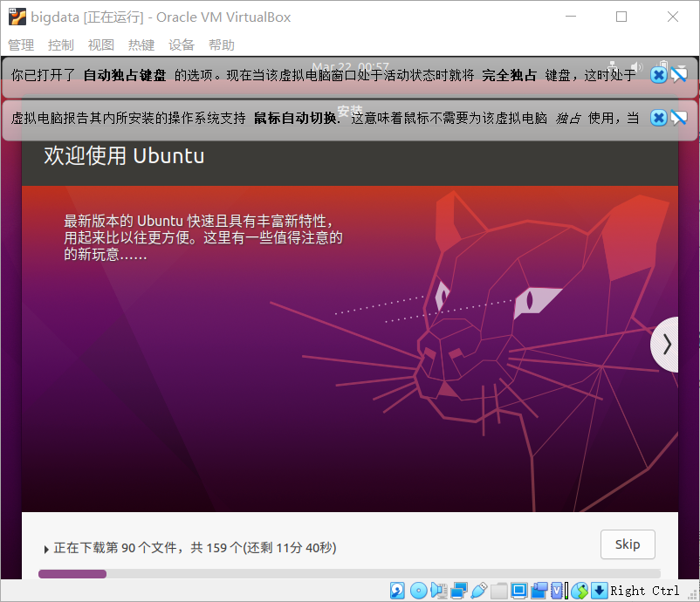Open the 控制 menu
700x602 pixels.
click(61, 45)
